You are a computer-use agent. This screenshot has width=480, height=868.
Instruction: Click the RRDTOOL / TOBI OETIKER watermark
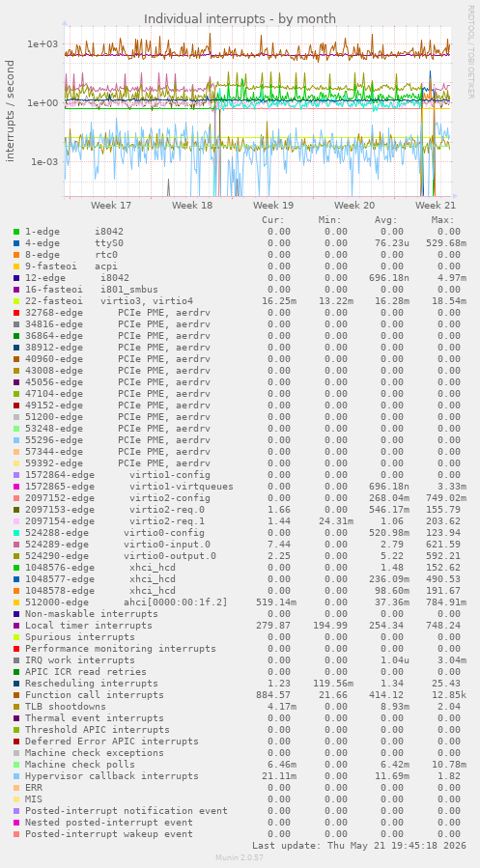coord(471,52)
